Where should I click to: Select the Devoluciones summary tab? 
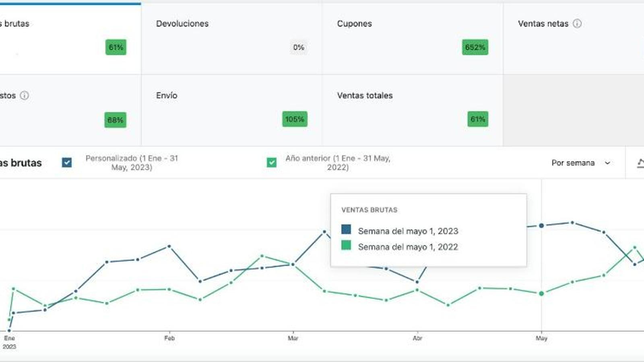click(231, 38)
